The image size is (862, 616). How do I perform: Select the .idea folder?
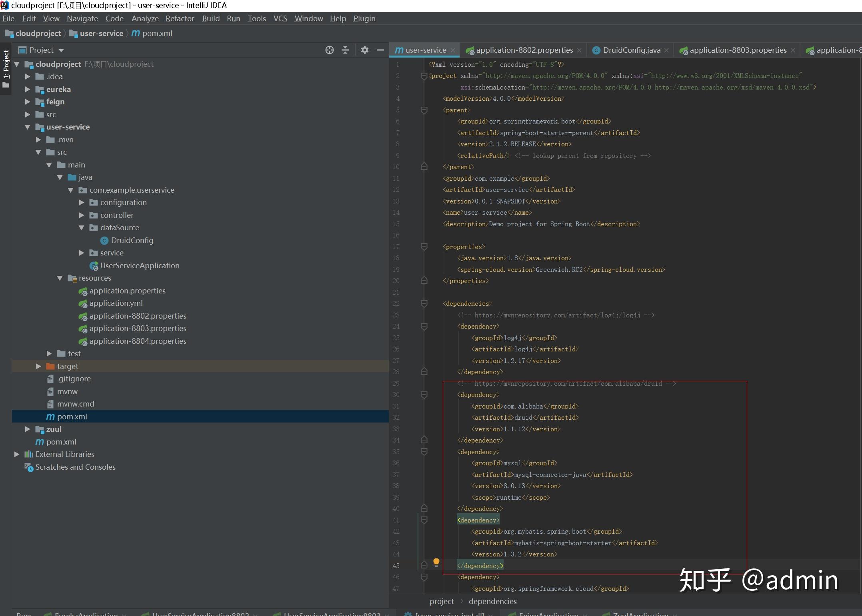[54, 77]
